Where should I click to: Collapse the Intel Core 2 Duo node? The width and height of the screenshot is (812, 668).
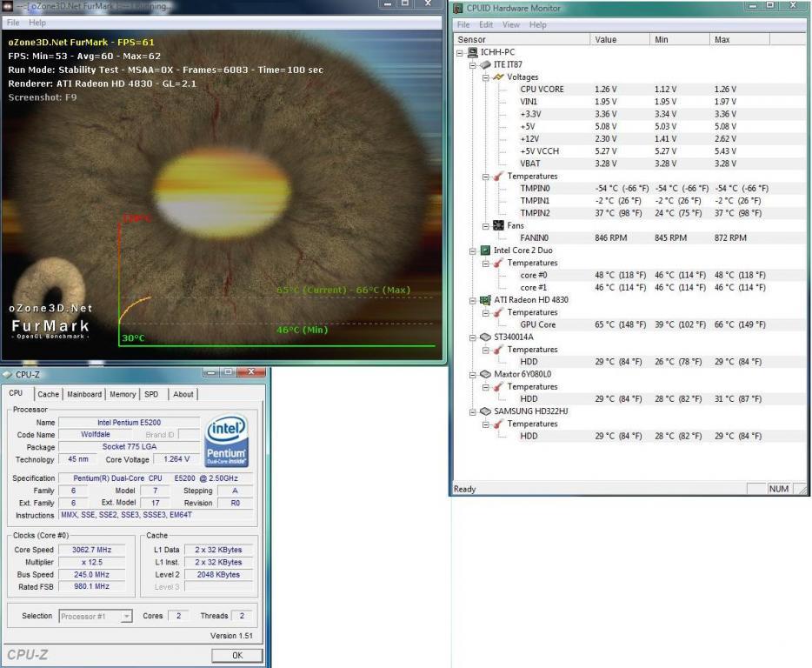coord(473,250)
